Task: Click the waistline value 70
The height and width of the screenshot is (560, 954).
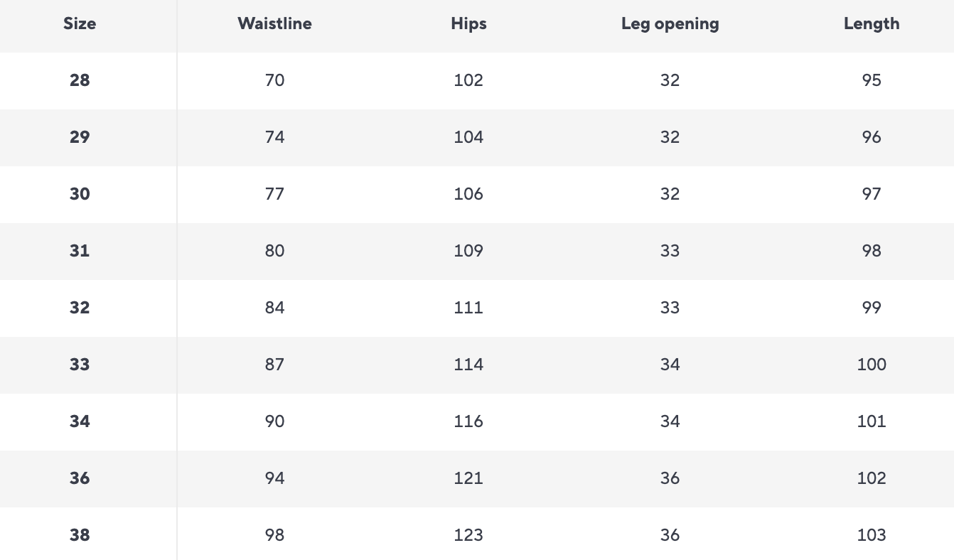Action: (274, 80)
